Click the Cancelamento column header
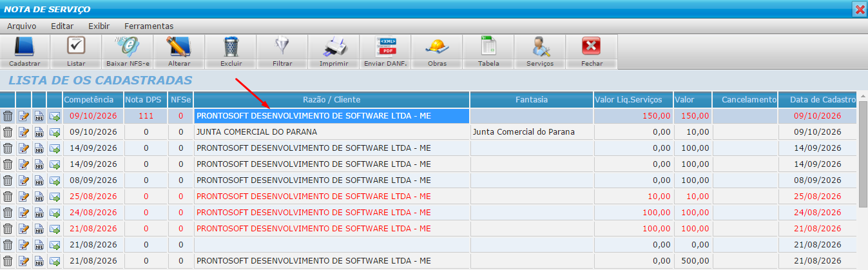Screen dimensions: 868x270 pyautogui.click(x=744, y=100)
